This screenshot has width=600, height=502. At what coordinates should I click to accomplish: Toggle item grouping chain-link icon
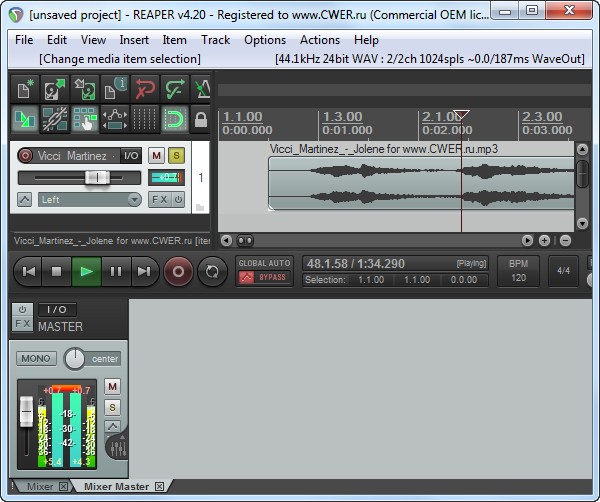pos(54,120)
